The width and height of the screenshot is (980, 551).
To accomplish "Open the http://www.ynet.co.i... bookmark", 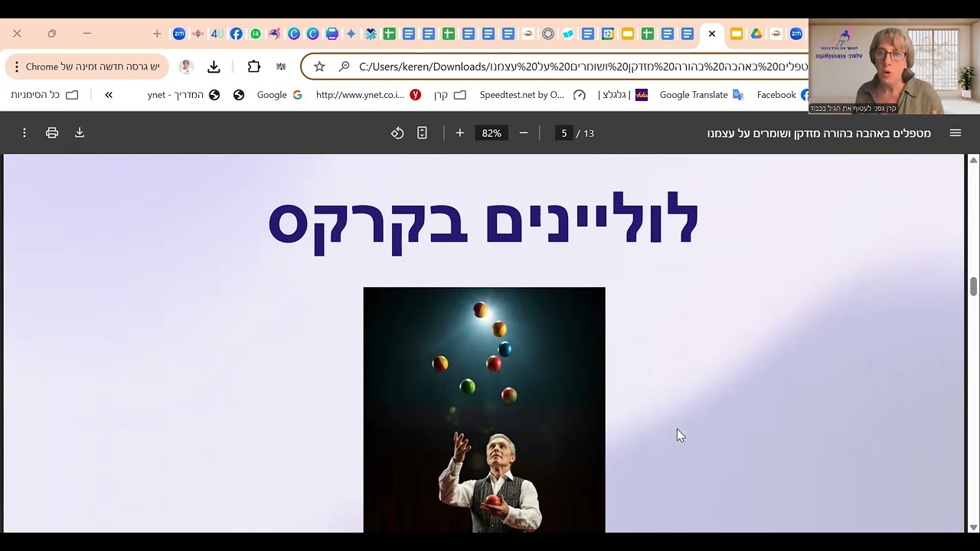I will (369, 95).
